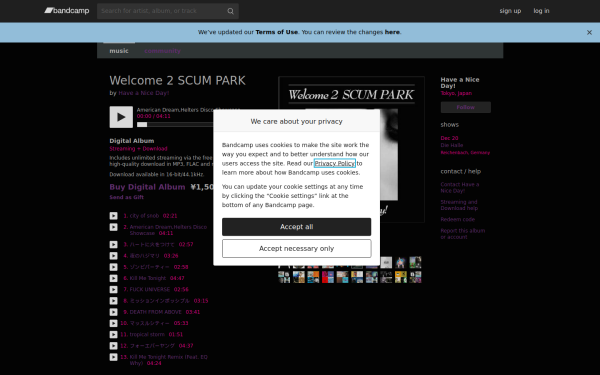Switch to the community tab

click(162, 51)
